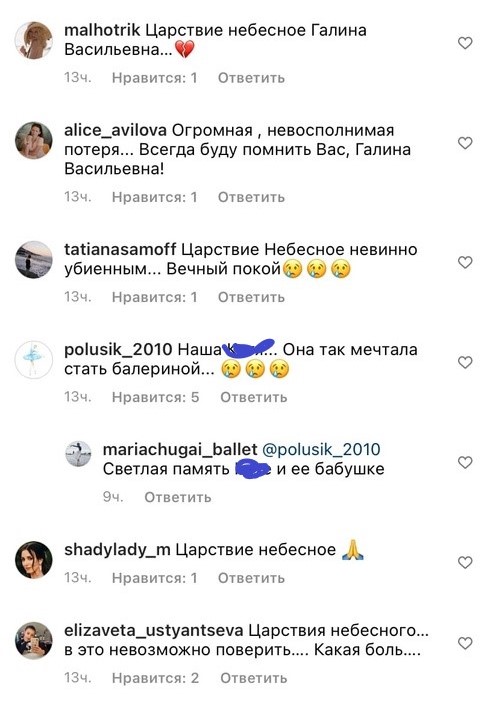This screenshot has width=499, height=705.
Task: Tap the heart beside polusik_2010's comment
Action: pos(465,362)
